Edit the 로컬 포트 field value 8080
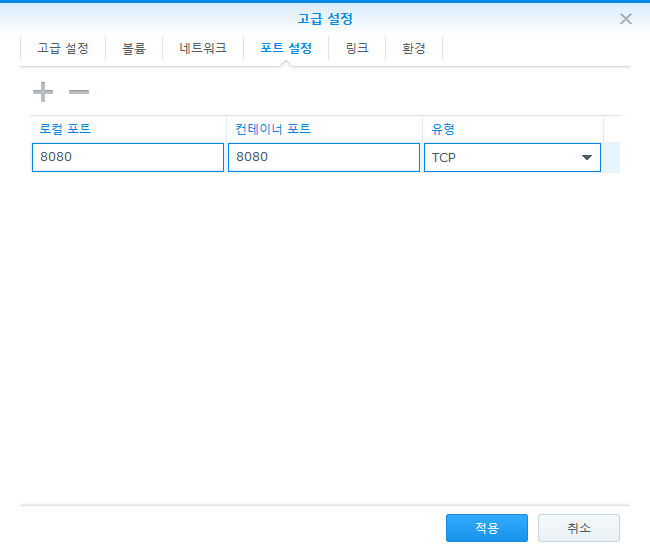This screenshot has height=550, width=650. (128, 157)
